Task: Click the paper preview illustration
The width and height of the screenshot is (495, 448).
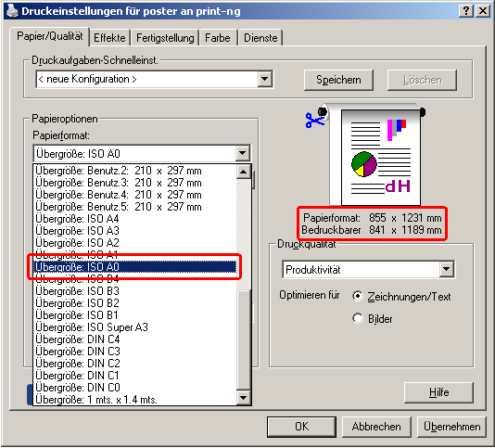Action: point(374,155)
